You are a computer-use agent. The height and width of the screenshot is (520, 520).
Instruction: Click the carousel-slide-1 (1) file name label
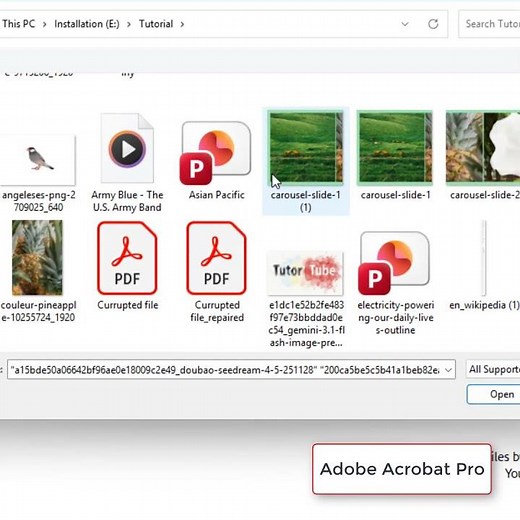(306, 201)
